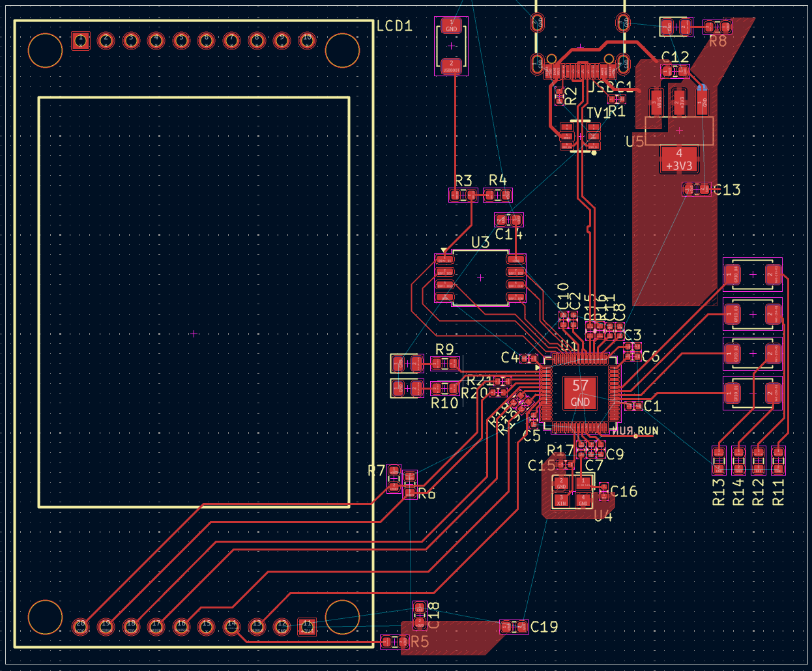
Task: Select the C19 reference label
Action: click(x=544, y=627)
